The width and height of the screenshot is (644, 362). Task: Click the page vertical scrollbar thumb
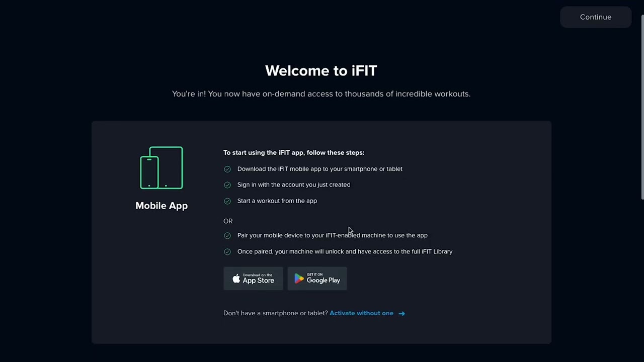(x=642, y=108)
